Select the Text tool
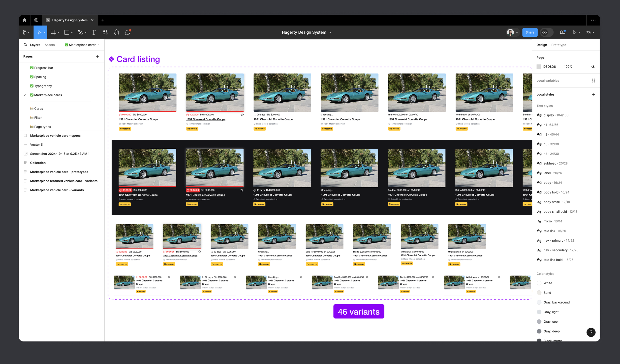 (93, 32)
